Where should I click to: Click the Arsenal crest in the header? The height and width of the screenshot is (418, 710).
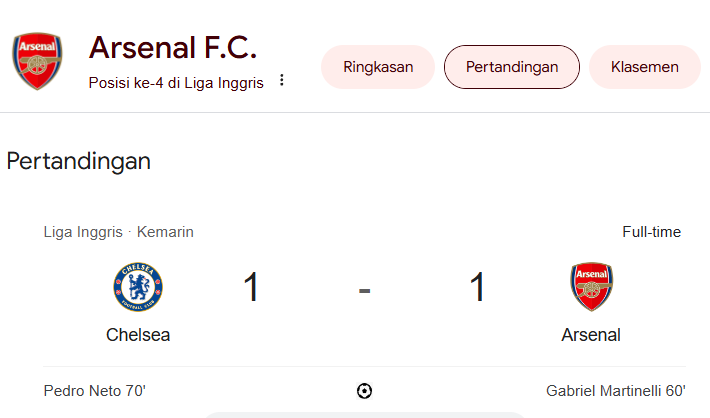click(x=37, y=61)
